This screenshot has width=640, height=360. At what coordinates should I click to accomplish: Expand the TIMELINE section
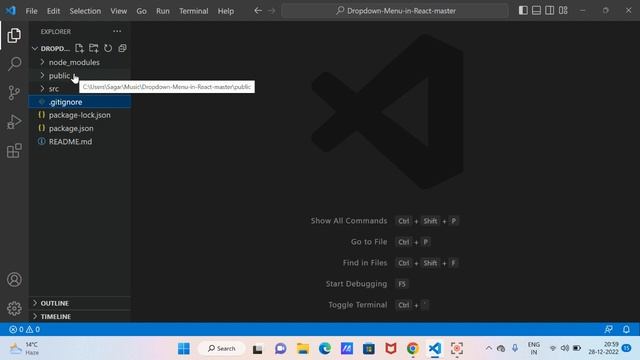coord(80,316)
